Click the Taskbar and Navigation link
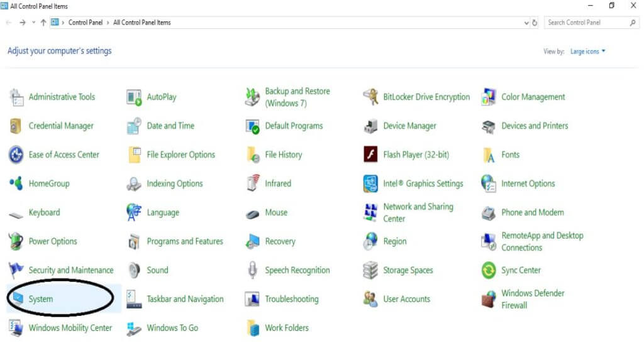This screenshot has width=644, height=358. pyautogui.click(x=186, y=300)
